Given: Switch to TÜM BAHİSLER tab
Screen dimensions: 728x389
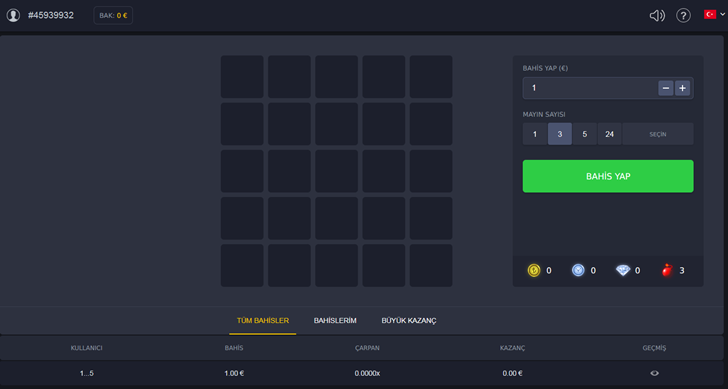Looking at the screenshot, I should pos(263,321).
